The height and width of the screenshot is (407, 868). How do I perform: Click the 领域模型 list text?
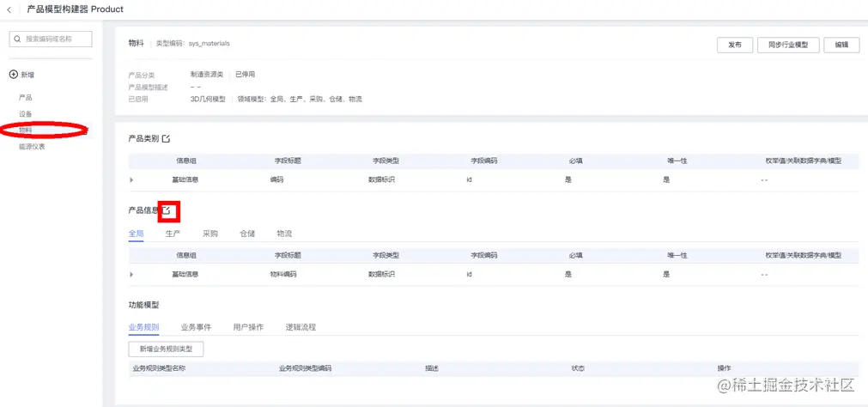pos(300,99)
